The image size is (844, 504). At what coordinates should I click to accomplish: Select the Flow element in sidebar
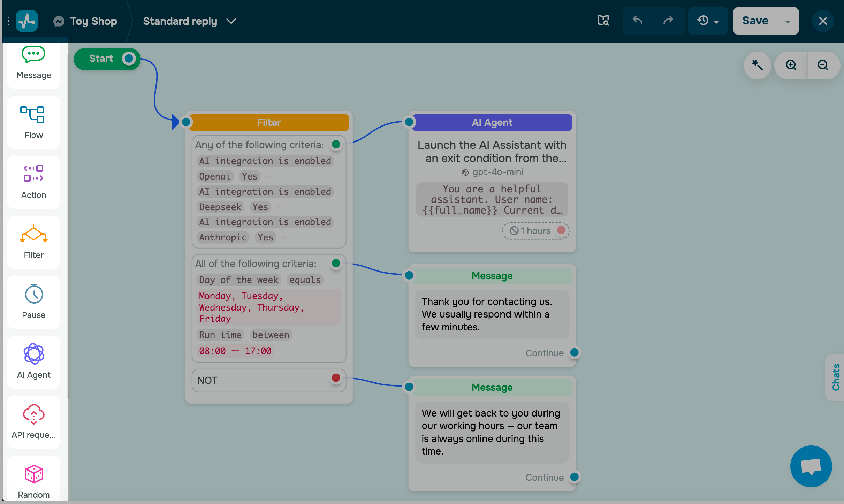point(33,122)
